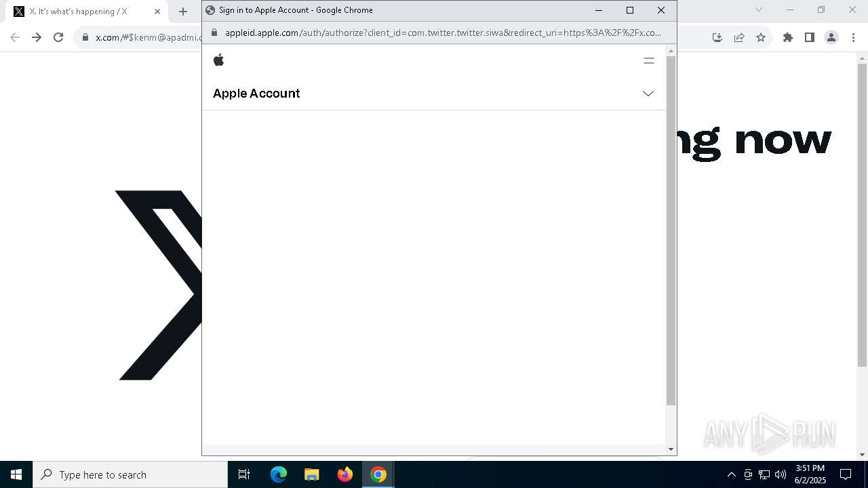Click the large X logo on page
Screen dimensions: 868x488
[x=159, y=285]
